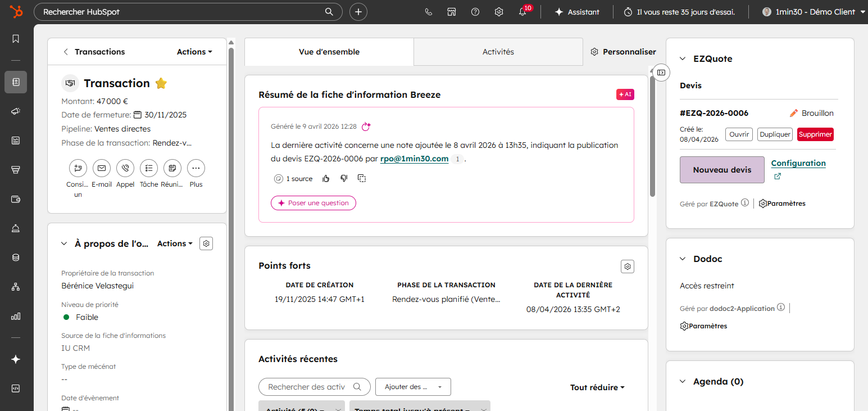Switch to the Activités tab
868x411 pixels.
tap(498, 52)
